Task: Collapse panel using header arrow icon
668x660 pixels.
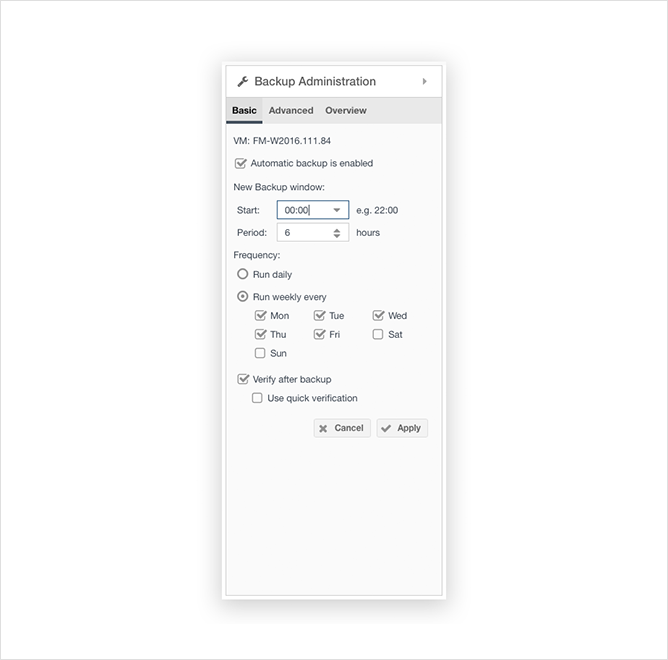Action: click(424, 81)
